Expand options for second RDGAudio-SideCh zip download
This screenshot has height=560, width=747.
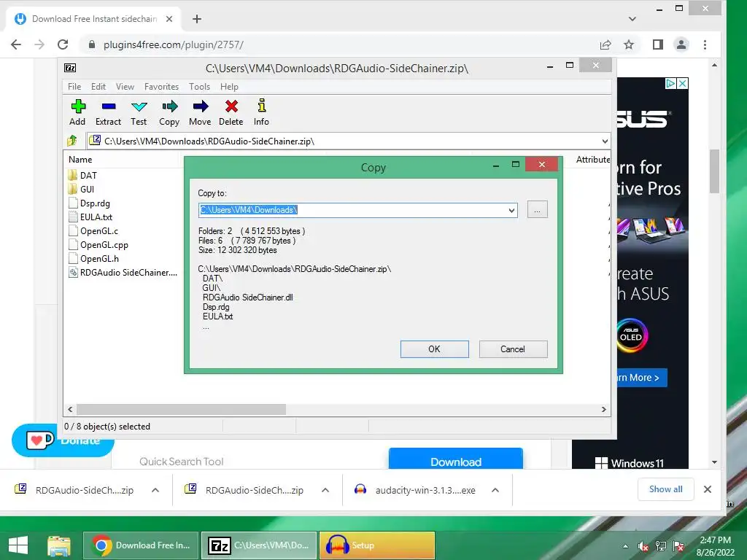325,490
